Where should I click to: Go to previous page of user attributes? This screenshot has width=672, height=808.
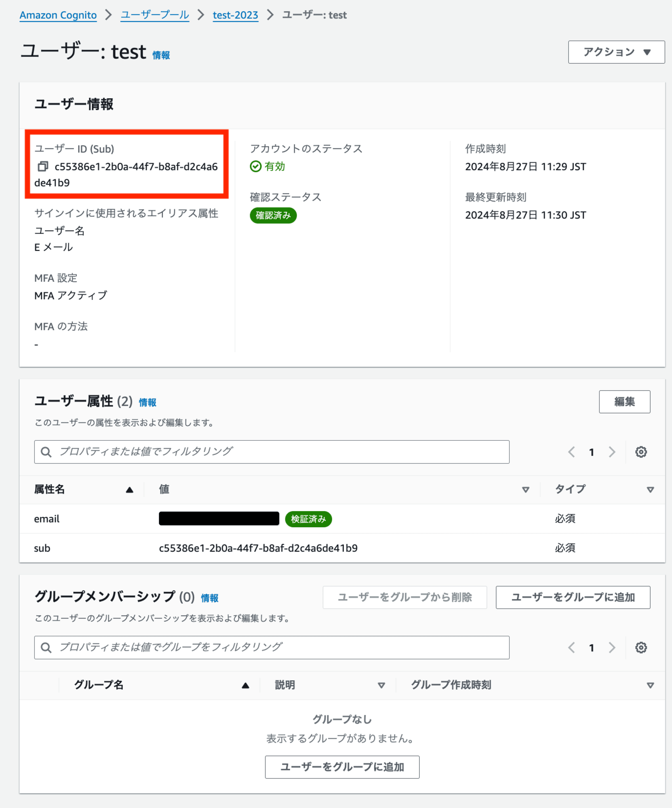tap(571, 452)
